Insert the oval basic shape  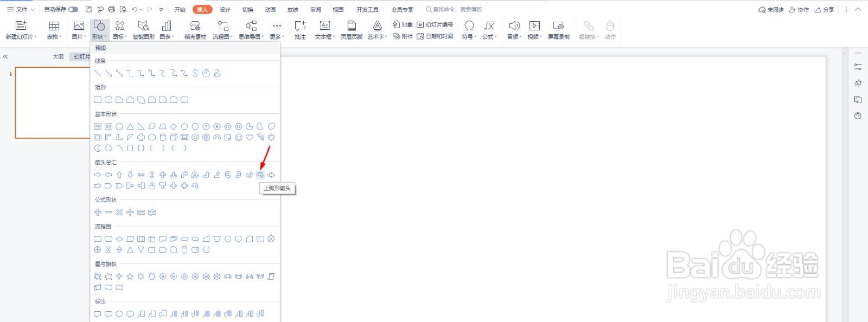coord(119,126)
